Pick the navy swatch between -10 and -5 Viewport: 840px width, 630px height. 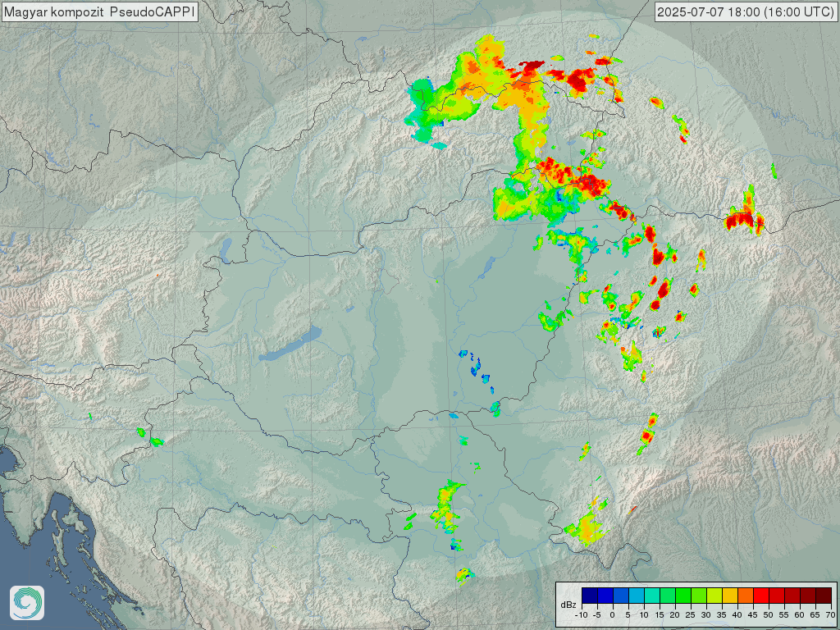click(x=590, y=596)
